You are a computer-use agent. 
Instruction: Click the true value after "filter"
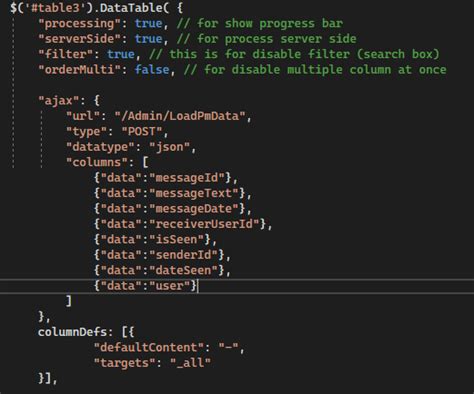(x=121, y=54)
